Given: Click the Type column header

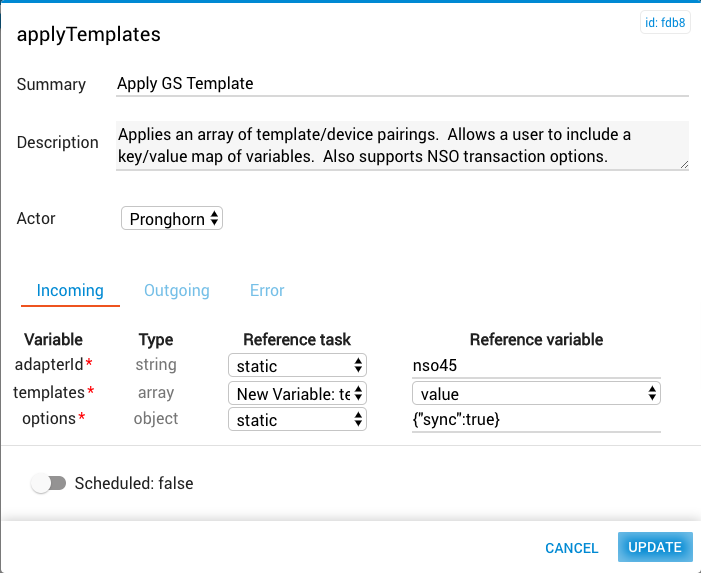Looking at the screenshot, I should (x=156, y=340).
